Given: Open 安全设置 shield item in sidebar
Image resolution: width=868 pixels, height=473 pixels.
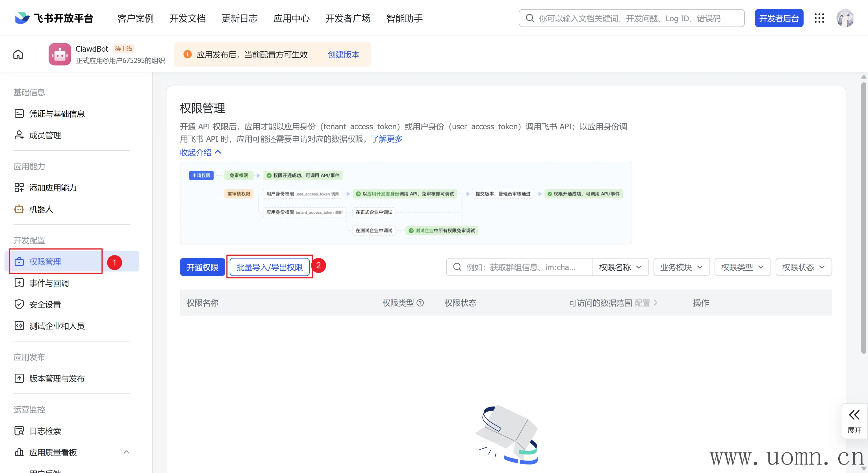Looking at the screenshot, I should pos(45,304).
